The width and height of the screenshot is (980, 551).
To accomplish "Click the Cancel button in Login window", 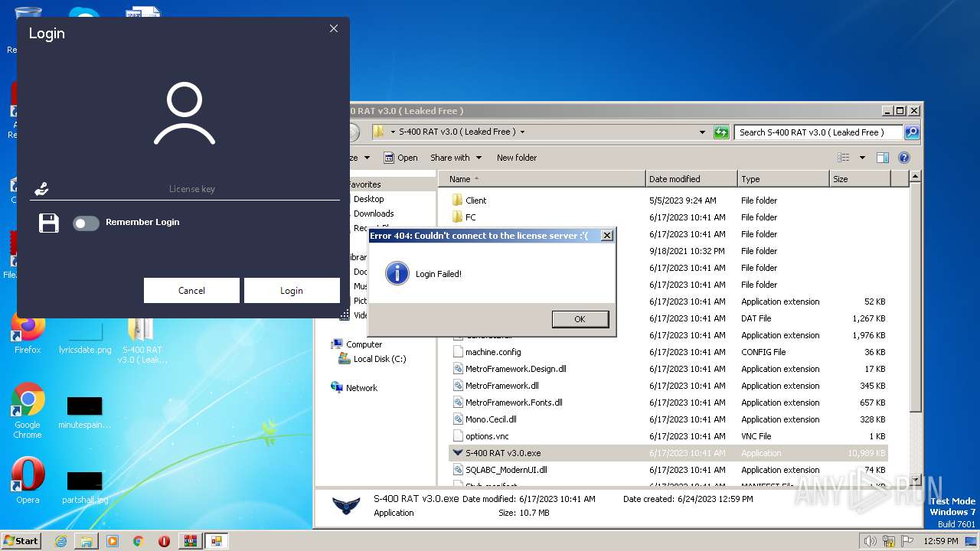I will click(191, 291).
